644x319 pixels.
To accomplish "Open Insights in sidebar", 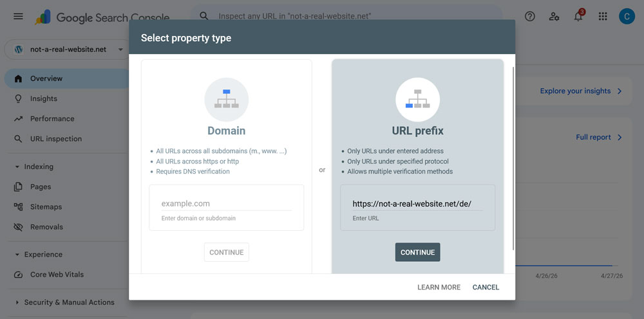I will pyautogui.click(x=44, y=98).
